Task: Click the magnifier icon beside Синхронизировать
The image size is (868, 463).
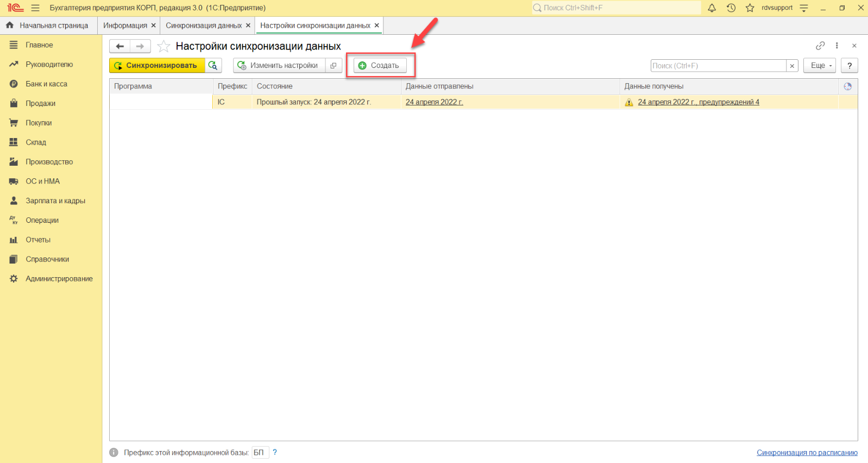Action: point(213,65)
